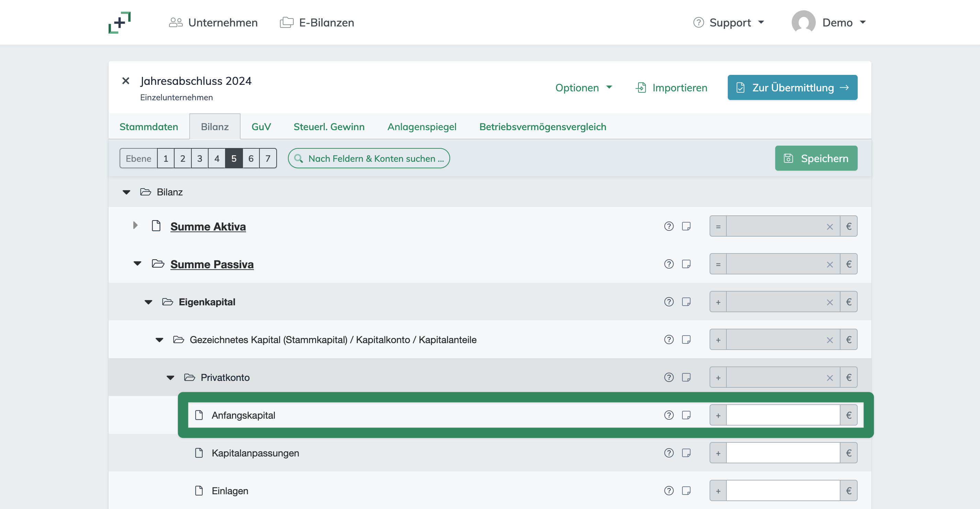
Task: Switch to Ebene level 7
Action: click(x=267, y=158)
